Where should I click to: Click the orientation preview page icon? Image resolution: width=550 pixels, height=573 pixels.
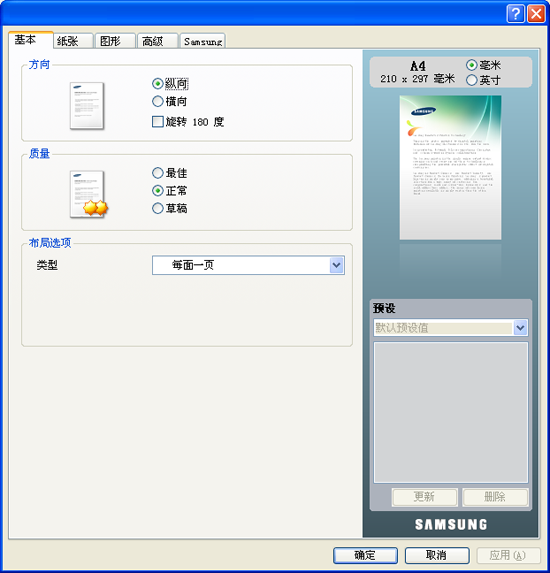pyautogui.click(x=87, y=106)
